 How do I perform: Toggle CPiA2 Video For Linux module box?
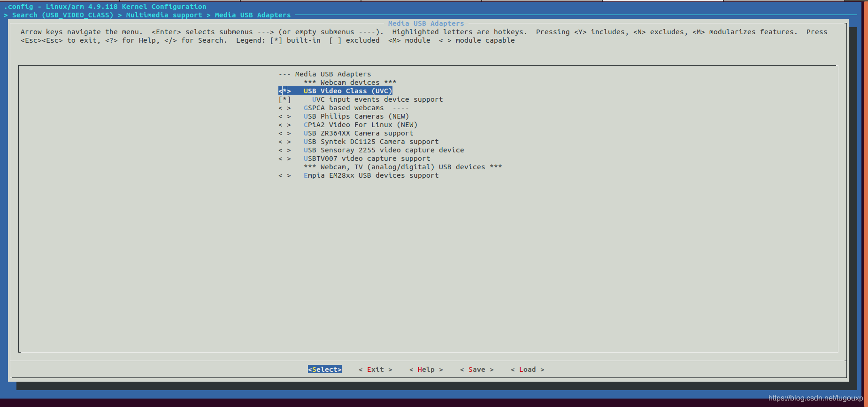coord(284,125)
